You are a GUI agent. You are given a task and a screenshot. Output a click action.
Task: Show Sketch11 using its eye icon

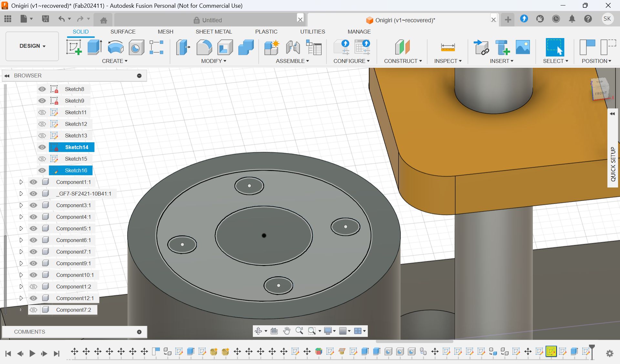[42, 112]
